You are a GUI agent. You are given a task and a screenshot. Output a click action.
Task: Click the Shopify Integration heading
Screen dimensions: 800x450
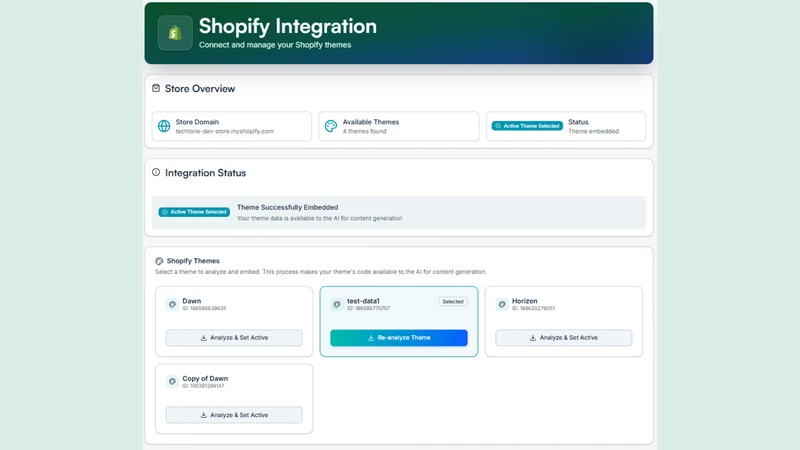pos(288,27)
